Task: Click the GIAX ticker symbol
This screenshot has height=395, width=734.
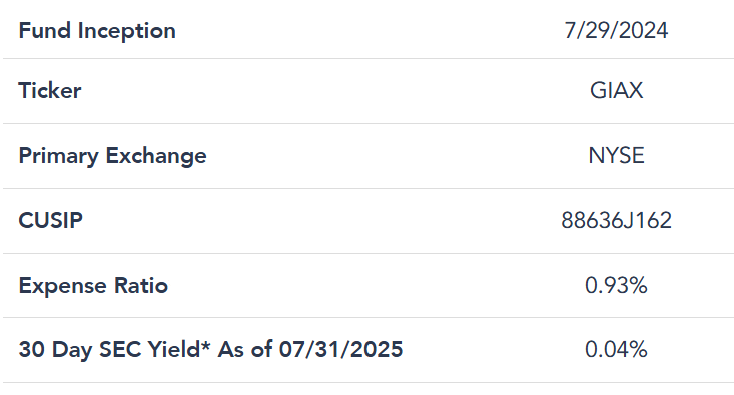Action: (616, 90)
